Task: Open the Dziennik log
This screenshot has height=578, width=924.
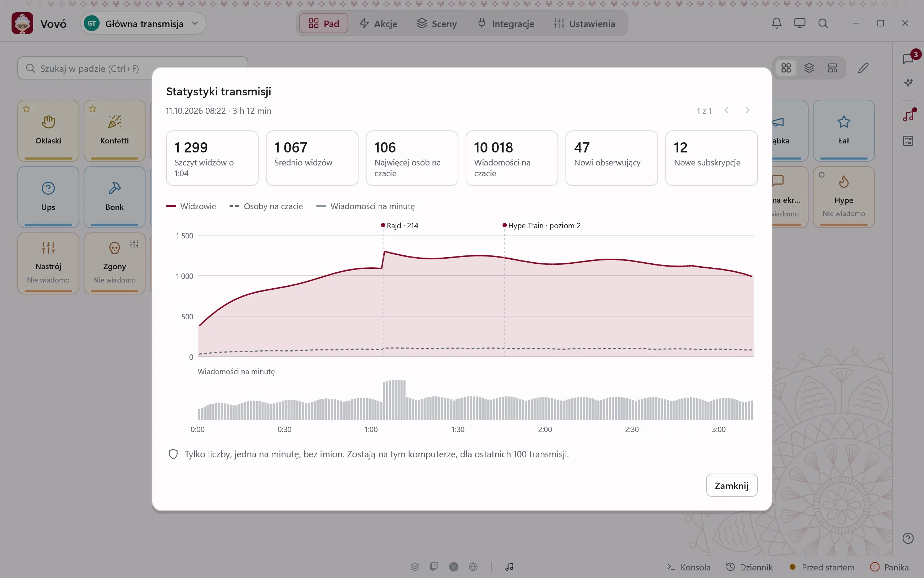Action: [749, 567]
